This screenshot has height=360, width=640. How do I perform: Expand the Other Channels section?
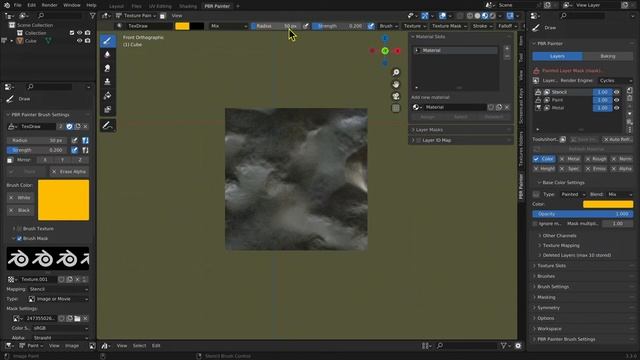559,236
